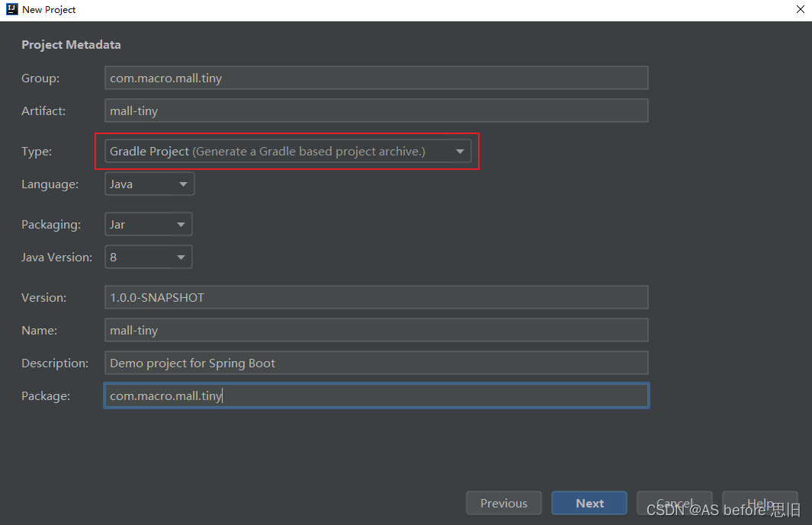Go back with the Previous button
The width and height of the screenshot is (812, 525).
(x=504, y=503)
